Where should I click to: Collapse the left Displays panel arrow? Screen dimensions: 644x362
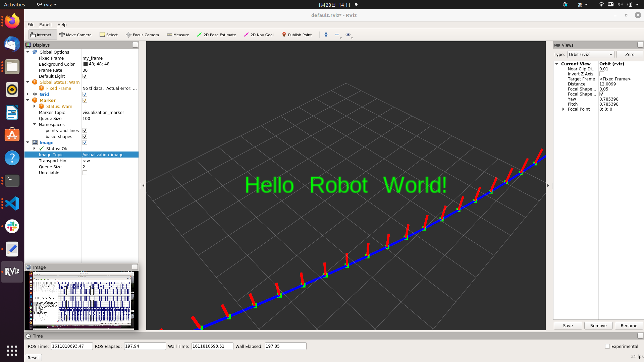coord(144,185)
